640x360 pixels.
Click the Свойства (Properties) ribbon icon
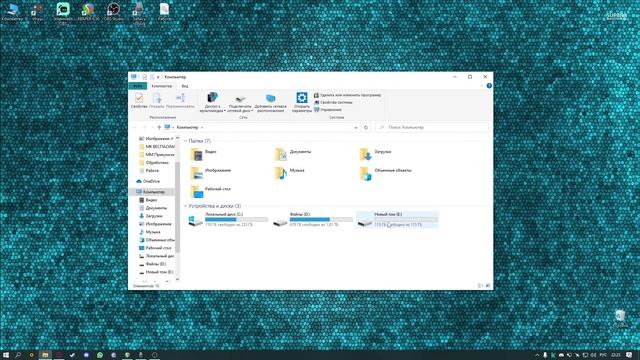point(139,100)
